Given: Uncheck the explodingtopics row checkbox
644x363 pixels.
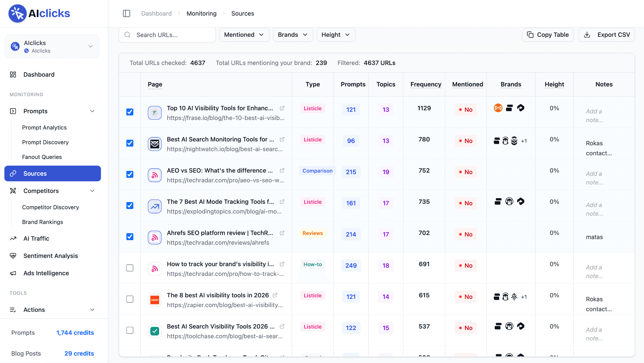Looking at the screenshot, I should point(130,205).
